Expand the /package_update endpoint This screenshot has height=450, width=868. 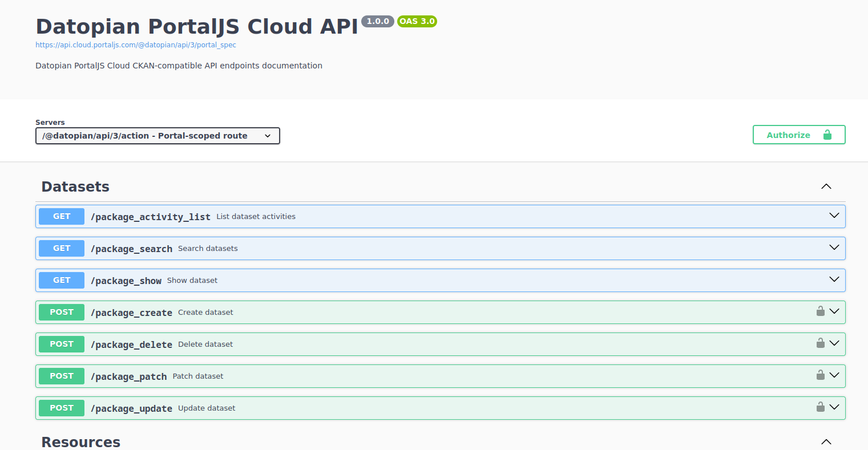tap(834, 407)
